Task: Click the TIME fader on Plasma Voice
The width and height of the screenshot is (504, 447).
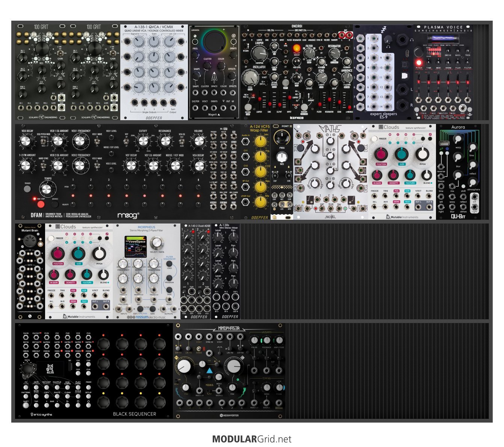Action: click(428, 82)
